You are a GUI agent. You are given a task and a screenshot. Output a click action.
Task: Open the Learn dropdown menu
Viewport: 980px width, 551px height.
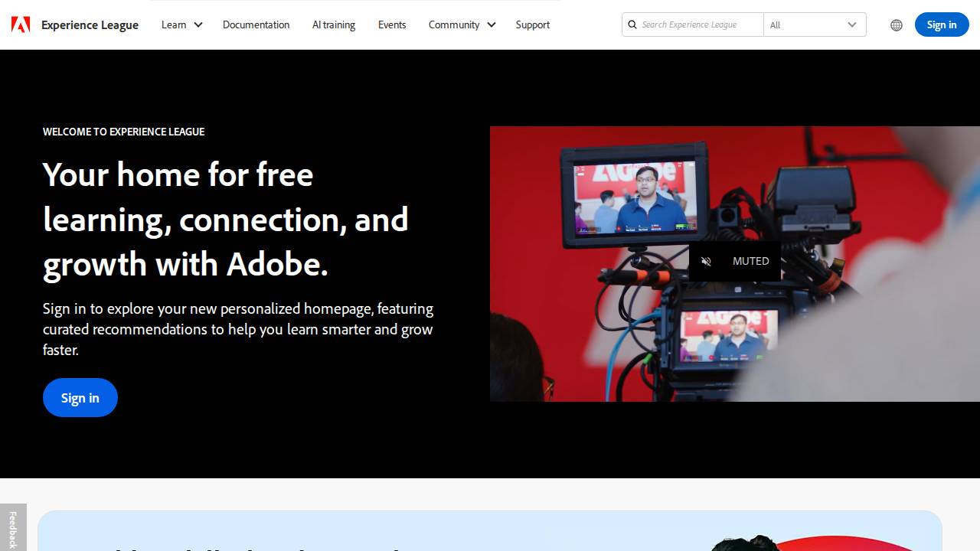[181, 24]
